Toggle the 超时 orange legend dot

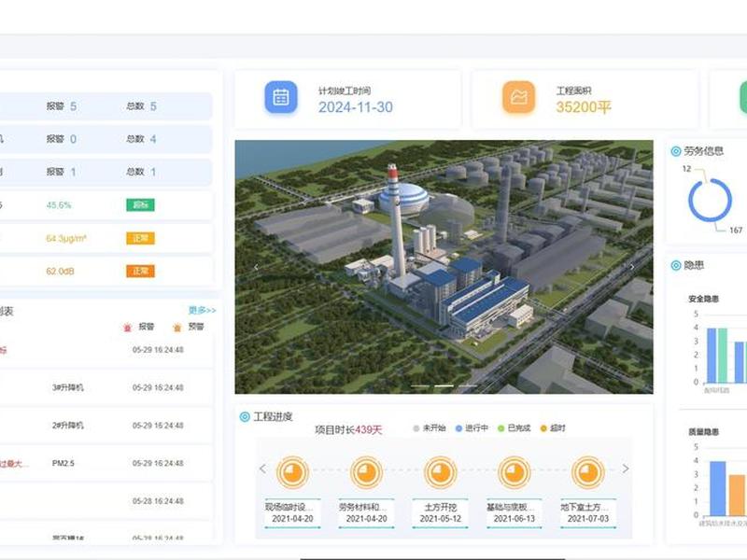pos(543,428)
